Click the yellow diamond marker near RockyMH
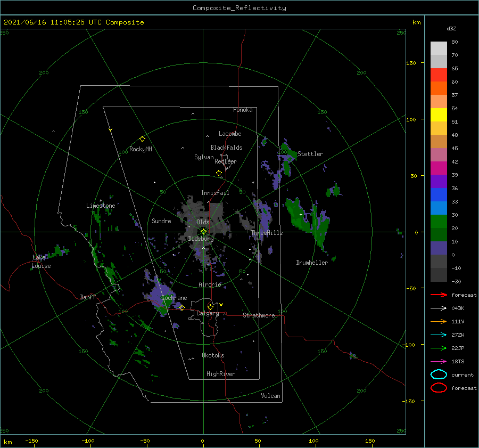 point(142,139)
